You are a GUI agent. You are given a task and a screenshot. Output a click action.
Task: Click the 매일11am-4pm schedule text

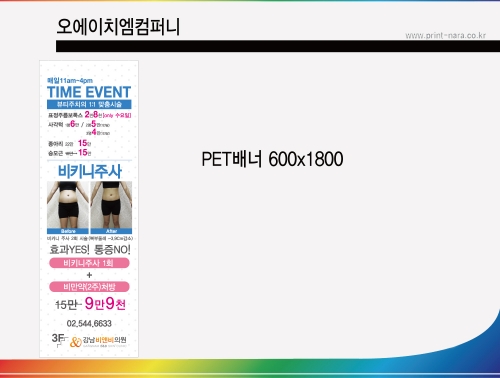[x=70, y=80]
